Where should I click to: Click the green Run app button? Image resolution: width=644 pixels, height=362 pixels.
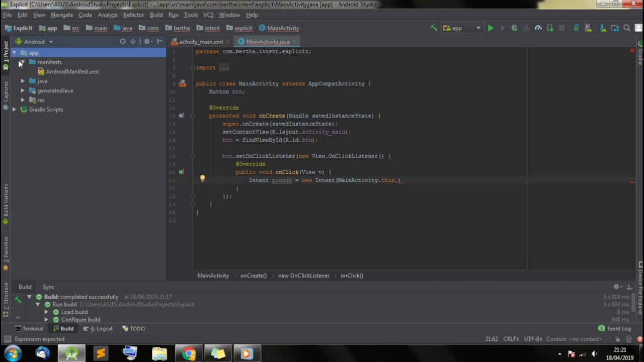[491, 28]
